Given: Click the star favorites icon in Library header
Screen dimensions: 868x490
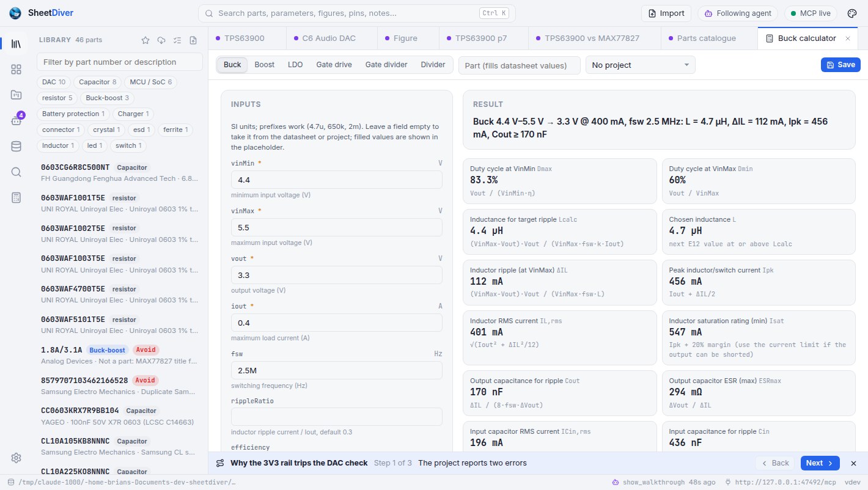Looking at the screenshot, I should (145, 40).
